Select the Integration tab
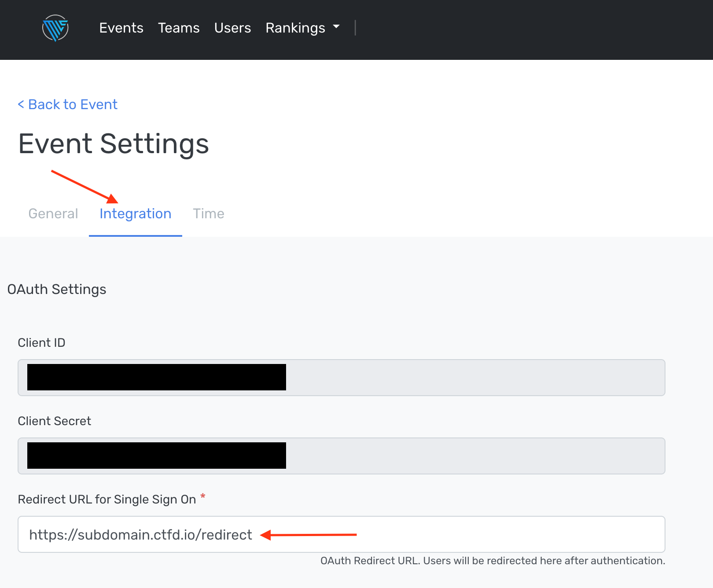The image size is (713, 588). tap(136, 214)
